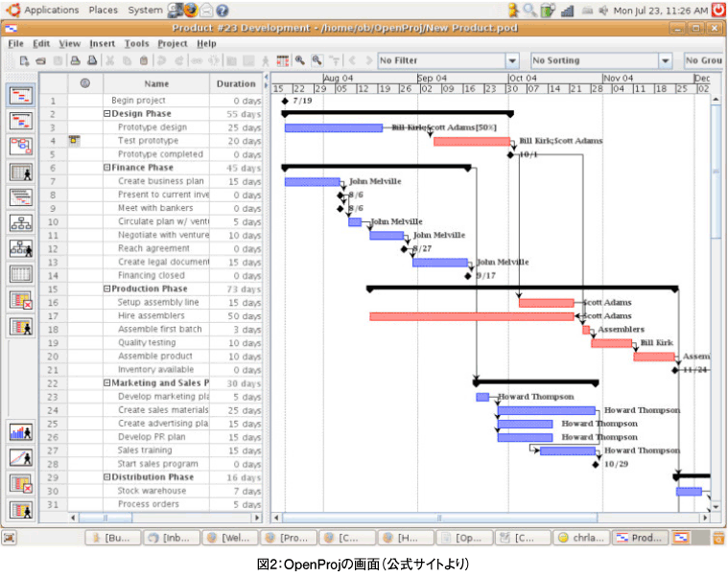
Task: Open the Places panel menu
Action: click(x=103, y=10)
